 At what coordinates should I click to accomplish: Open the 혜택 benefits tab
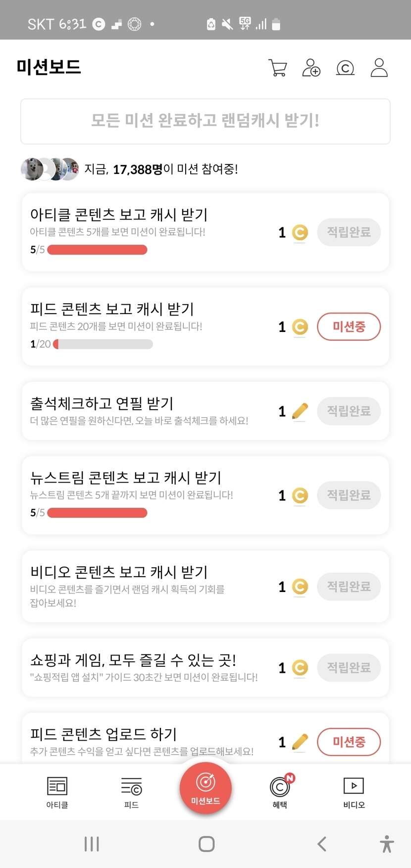(280, 792)
